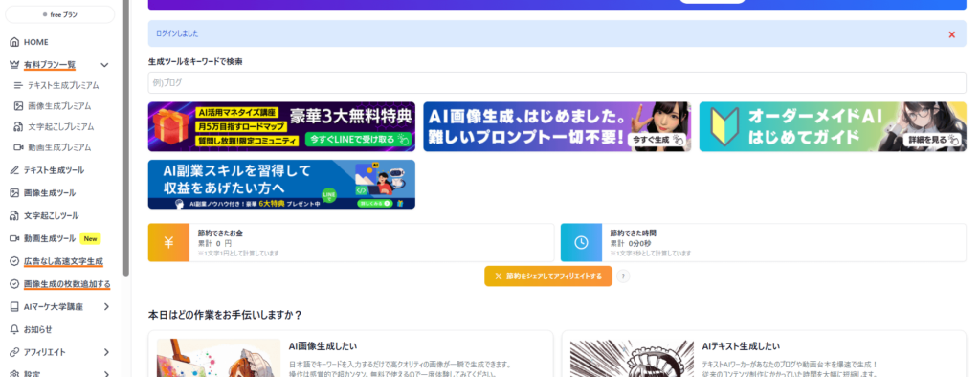Image resolution: width=980 pixels, height=377 pixels.
Task: Dismiss the ログインしました notification
Action: pos(952,34)
